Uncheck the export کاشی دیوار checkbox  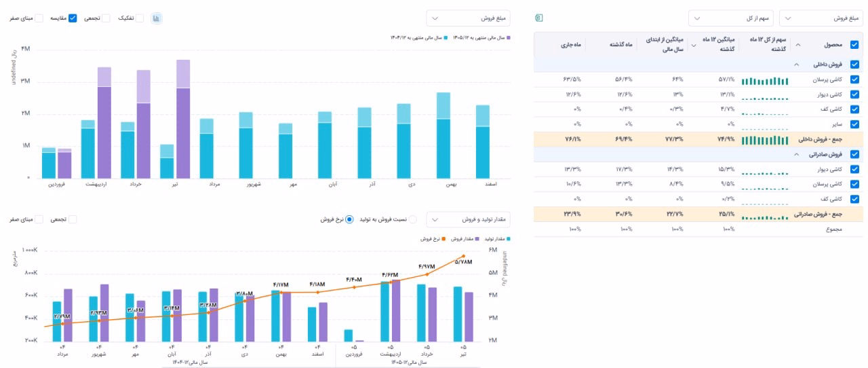pos(854,169)
